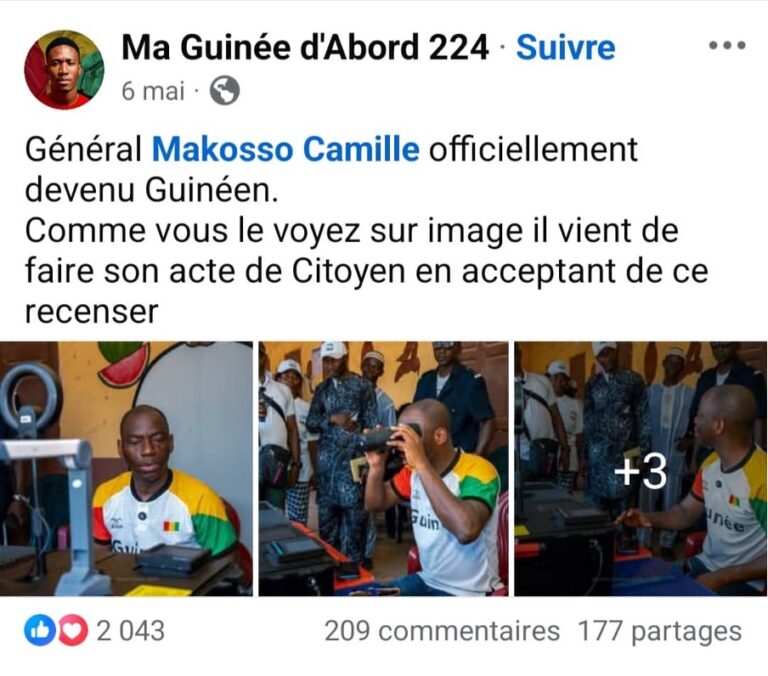View the 2 043 reactions count
Screen dimensions: 768x676
coord(130,631)
